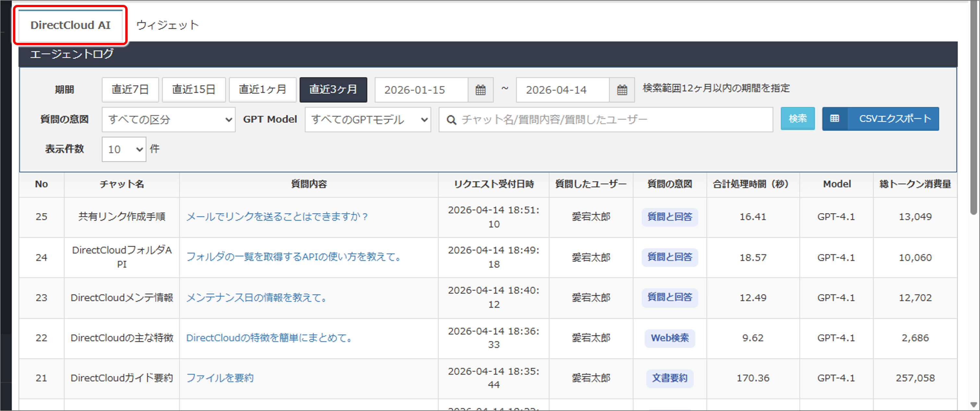Click user 愛宕太郎 in row 24
The image size is (980, 411).
pos(591,257)
